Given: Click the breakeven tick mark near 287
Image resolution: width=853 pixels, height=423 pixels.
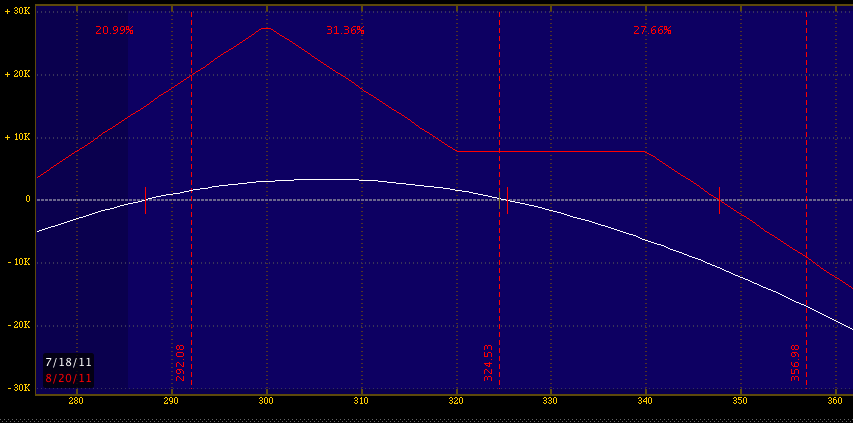Looking at the screenshot, I should (145, 199).
